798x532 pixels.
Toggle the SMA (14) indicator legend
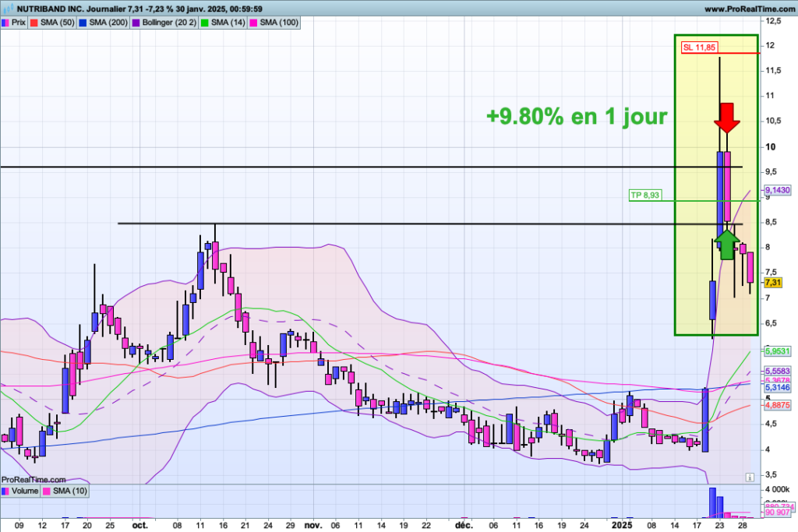pyautogui.click(x=223, y=23)
